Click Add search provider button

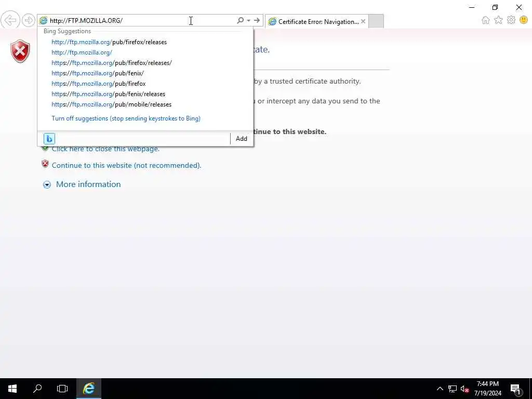[x=242, y=138]
